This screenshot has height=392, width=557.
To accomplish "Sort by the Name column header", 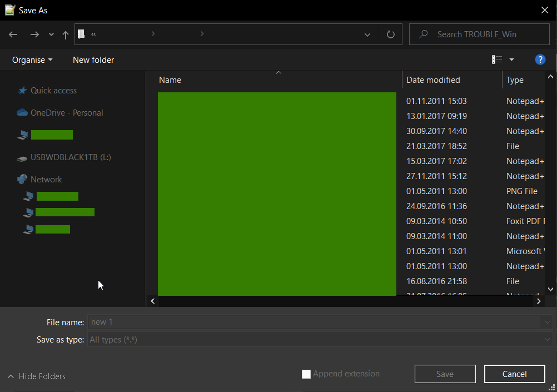I will point(170,80).
